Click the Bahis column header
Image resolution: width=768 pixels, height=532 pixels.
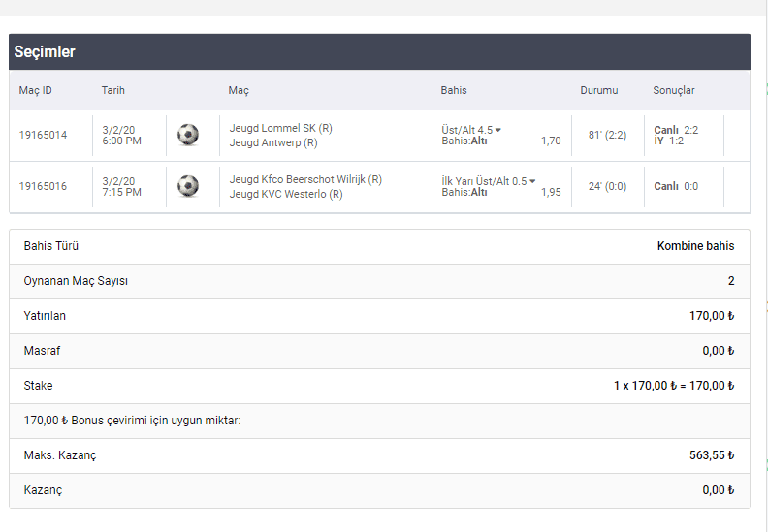point(454,90)
